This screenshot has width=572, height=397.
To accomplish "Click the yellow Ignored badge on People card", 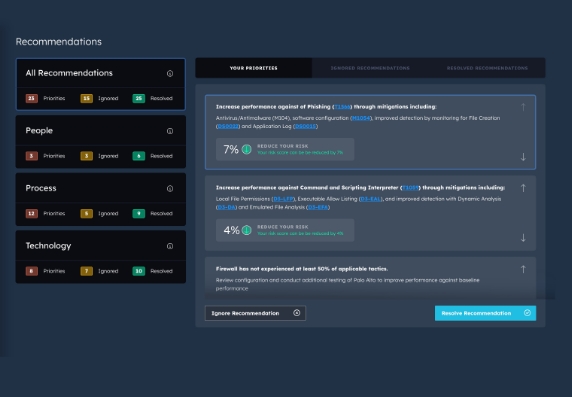I will (86, 156).
